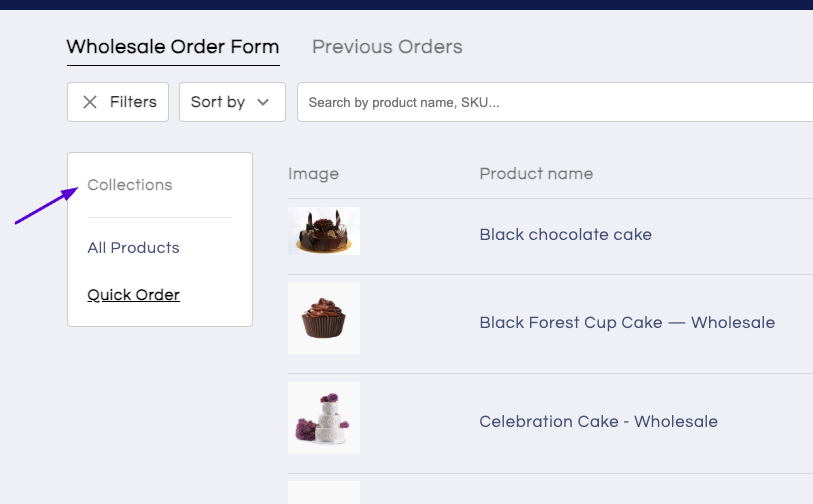Select the Wholesale Order Form tab
Viewport: 813px width, 504px height.
point(173,47)
